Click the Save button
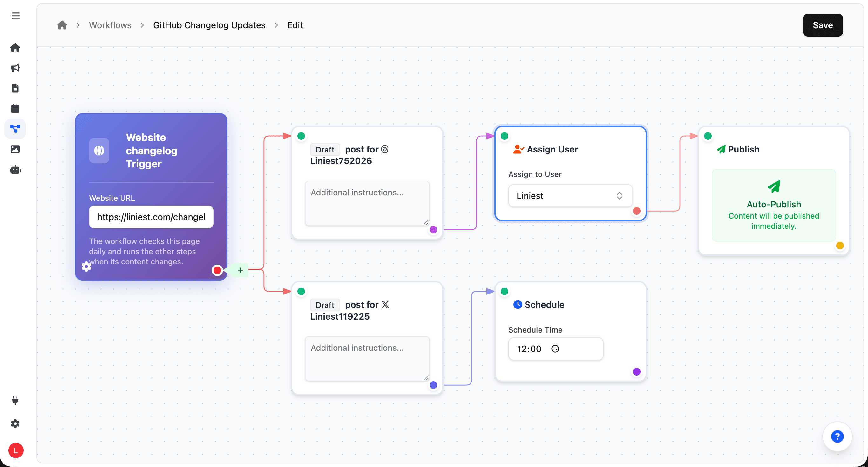 pos(822,25)
